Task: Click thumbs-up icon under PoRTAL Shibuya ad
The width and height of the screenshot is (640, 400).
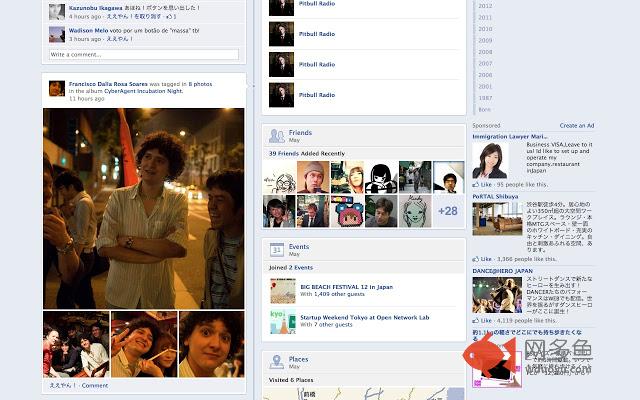Action: coord(476,259)
